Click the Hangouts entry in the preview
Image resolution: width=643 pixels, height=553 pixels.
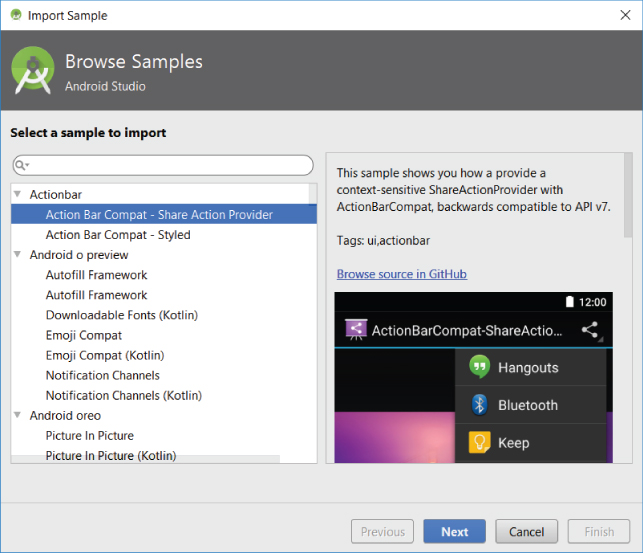tap(531, 367)
